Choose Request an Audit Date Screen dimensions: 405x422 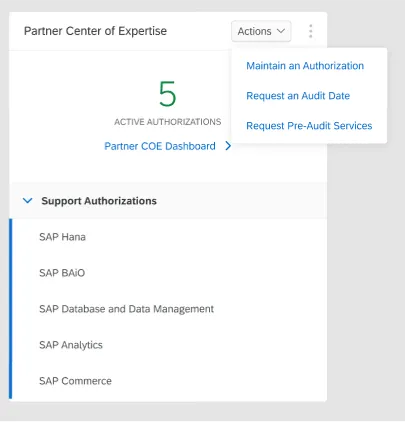[298, 96]
